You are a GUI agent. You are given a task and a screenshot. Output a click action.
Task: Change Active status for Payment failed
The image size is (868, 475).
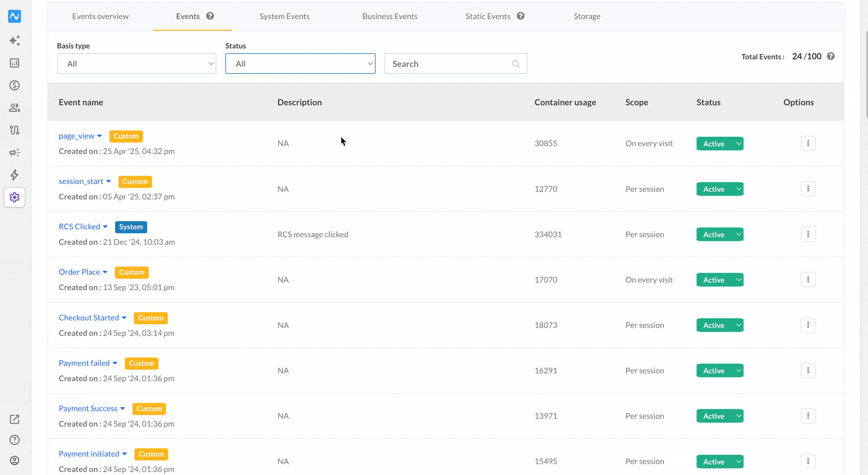click(720, 371)
